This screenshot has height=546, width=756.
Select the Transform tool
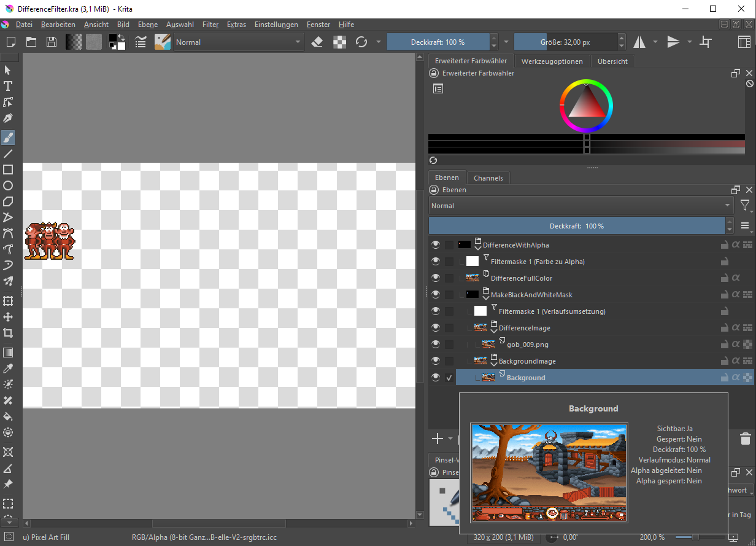(8, 301)
